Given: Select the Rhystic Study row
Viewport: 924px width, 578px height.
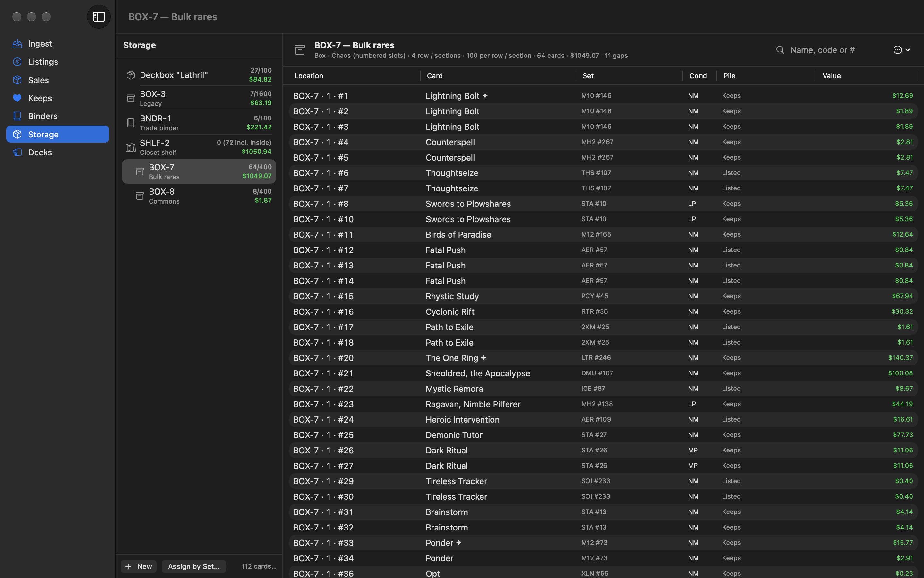Looking at the screenshot, I should click(603, 296).
